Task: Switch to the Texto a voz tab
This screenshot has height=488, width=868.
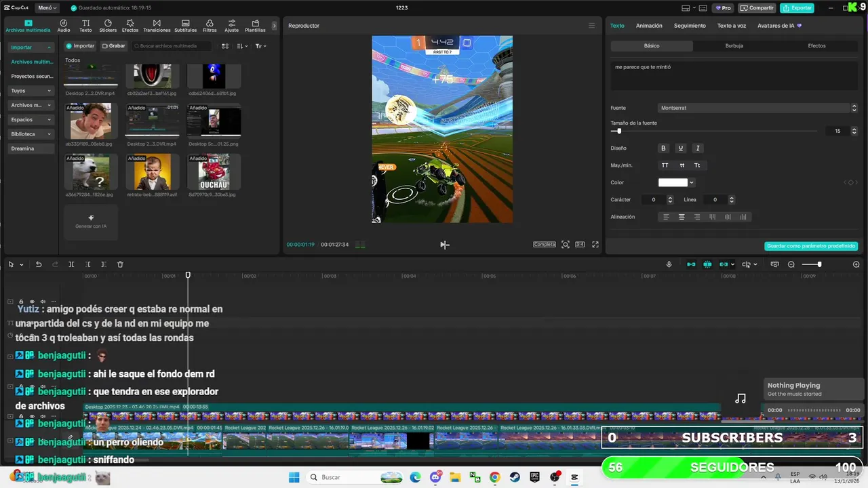Action: point(732,26)
